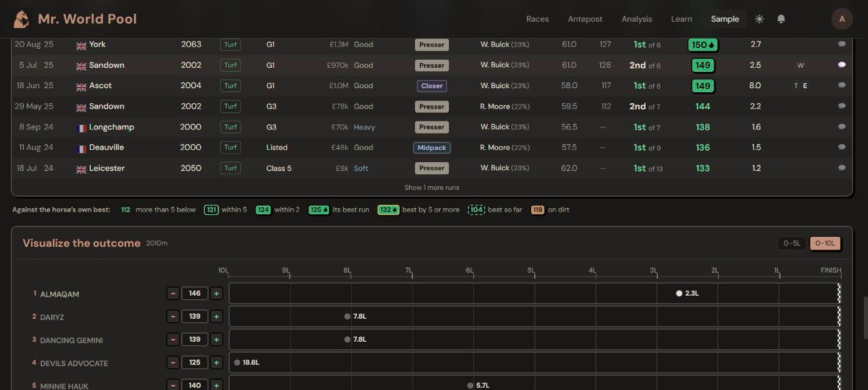868x390 pixels.
Task: Toggle the light/dark theme sun icon
Action: [759, 19]
